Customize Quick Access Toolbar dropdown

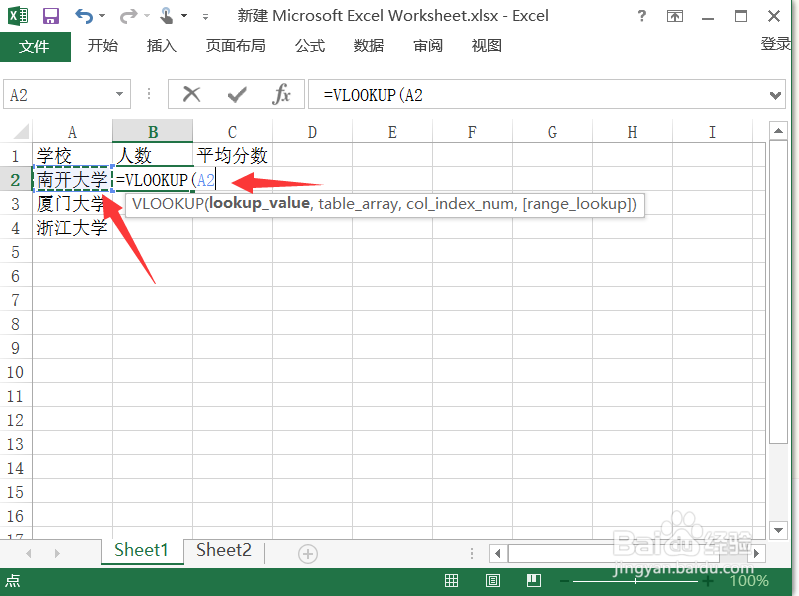(205, 17)
